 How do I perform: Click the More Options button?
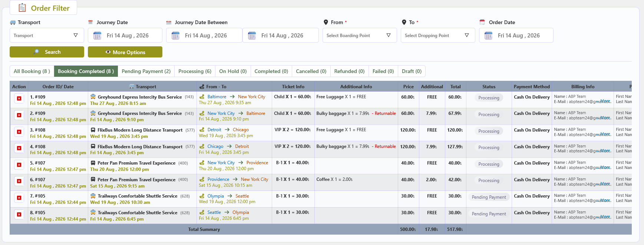point(125,52)
